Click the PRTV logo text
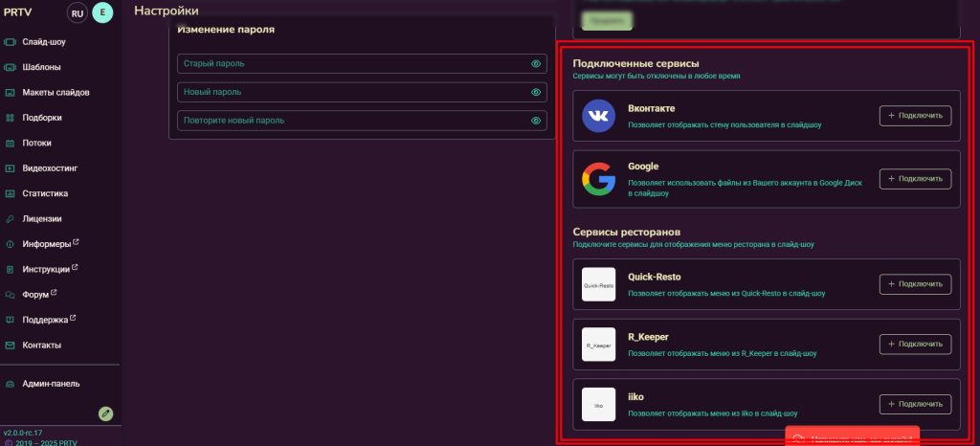Image resolution: width=980 pixels, height=446 pixels. pyautogui.click(x=17, y=11)
